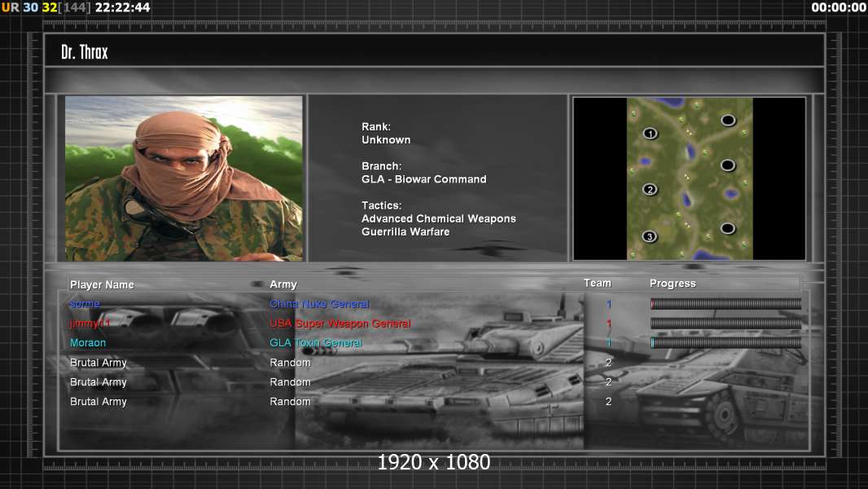The height and width of the screenshot is (489, 868).
Task: Click the 00:00:00 timer in the corner
Action: pos(839,7)
